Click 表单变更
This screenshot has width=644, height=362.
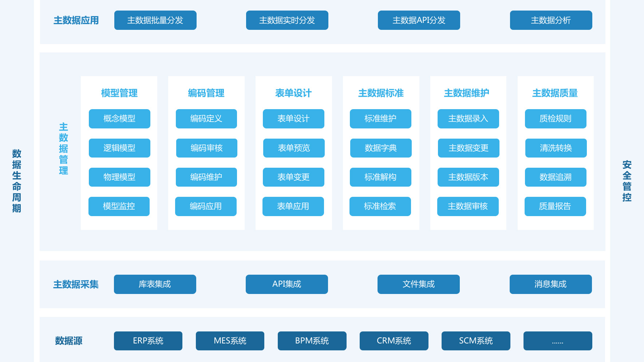click(x=293, y=177)
